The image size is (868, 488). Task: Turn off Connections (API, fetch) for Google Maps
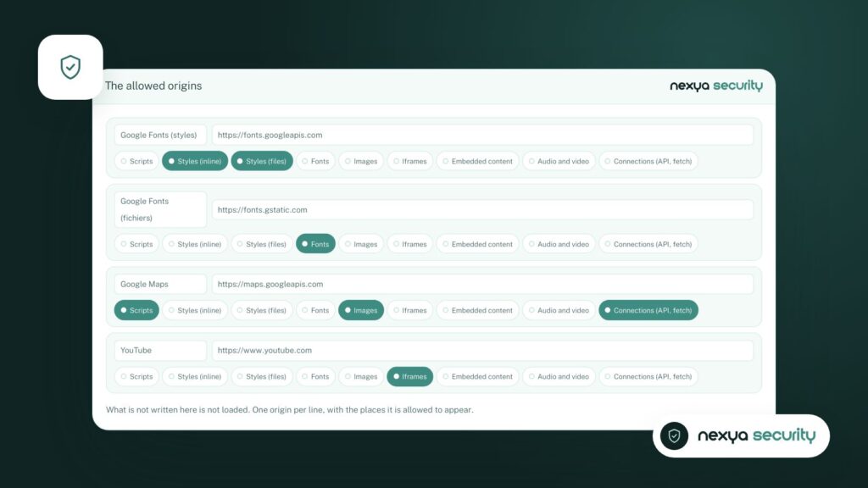[x=648, y=310]
